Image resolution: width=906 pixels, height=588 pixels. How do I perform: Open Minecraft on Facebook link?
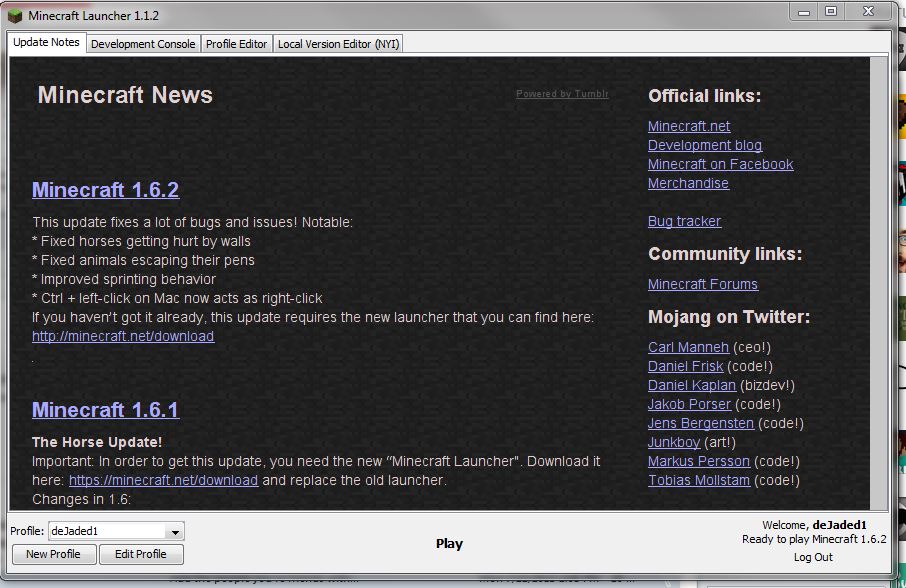[x=721, y=164]
